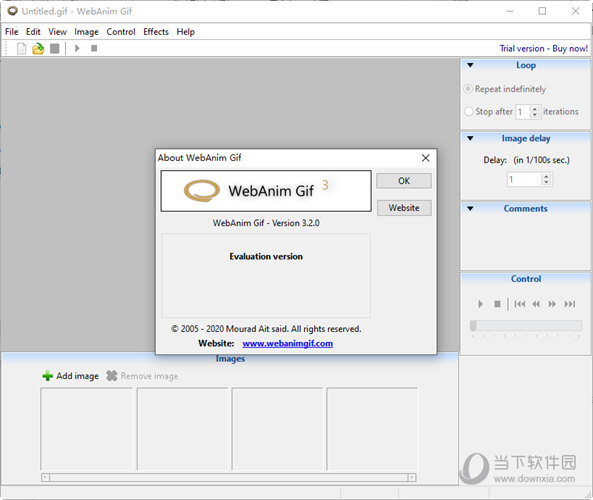Click Trial version - Buy now! link

[543, 48]
